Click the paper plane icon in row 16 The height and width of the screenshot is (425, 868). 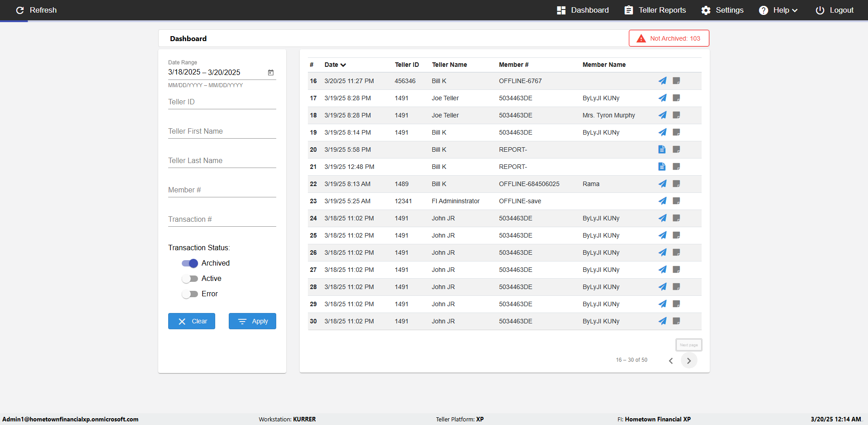point(662,81)
